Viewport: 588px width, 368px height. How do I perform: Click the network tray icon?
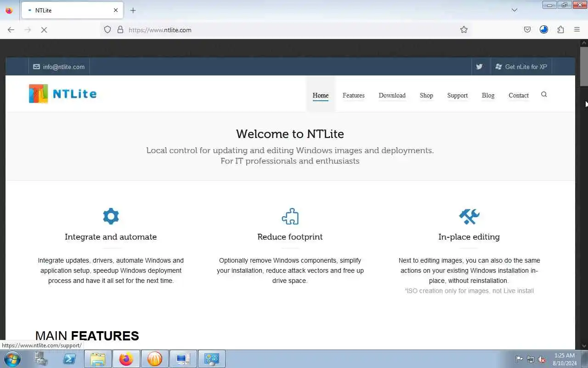pos(531,359)
